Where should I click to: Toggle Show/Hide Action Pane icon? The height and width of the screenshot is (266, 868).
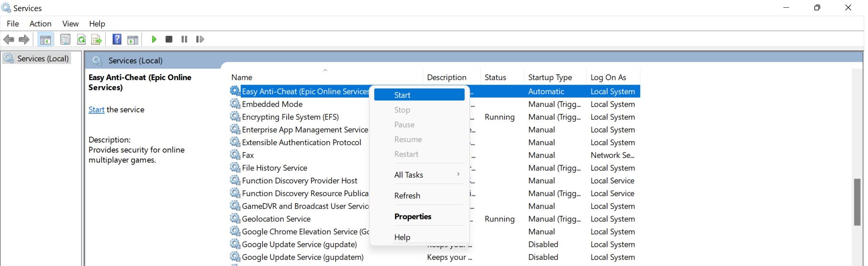[x=133, y=39]
